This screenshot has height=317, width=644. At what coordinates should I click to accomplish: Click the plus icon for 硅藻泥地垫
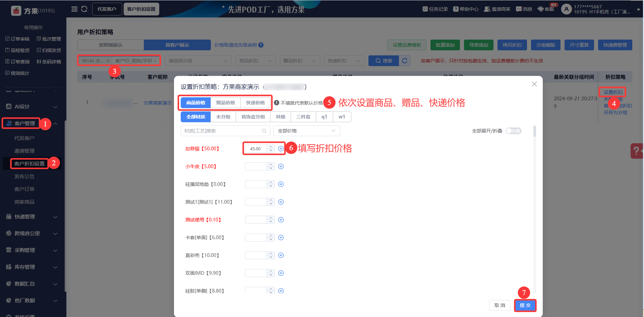[x=281, y=184]
